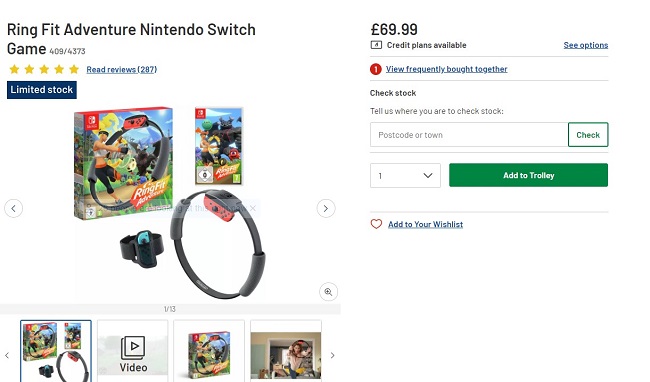Screen dimensions: 650x382
Task: Click the previous image arrow on main photo
Action: [13, 208]
